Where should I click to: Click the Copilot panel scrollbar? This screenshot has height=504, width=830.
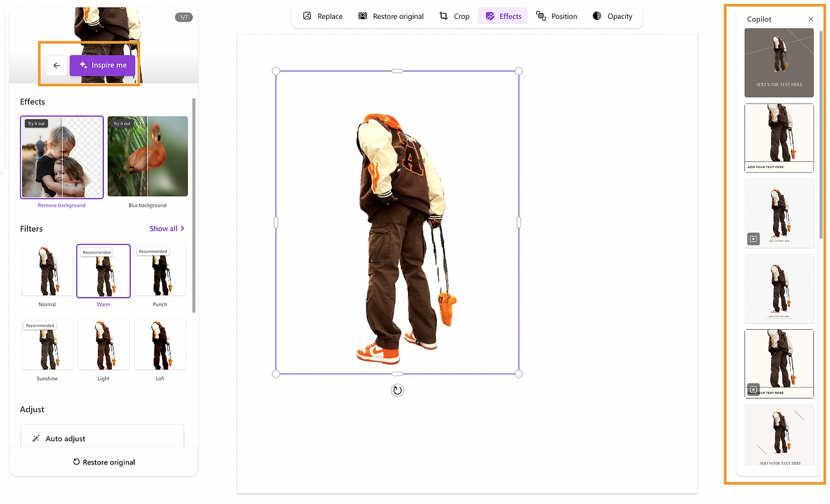821,133
